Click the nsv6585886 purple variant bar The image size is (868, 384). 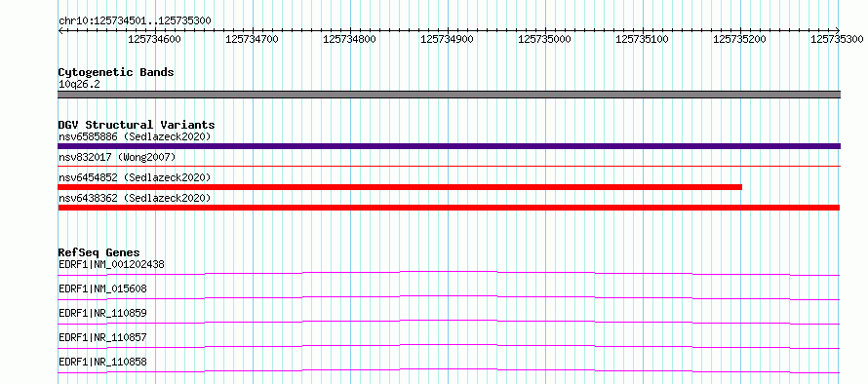(x=449, y=146)
